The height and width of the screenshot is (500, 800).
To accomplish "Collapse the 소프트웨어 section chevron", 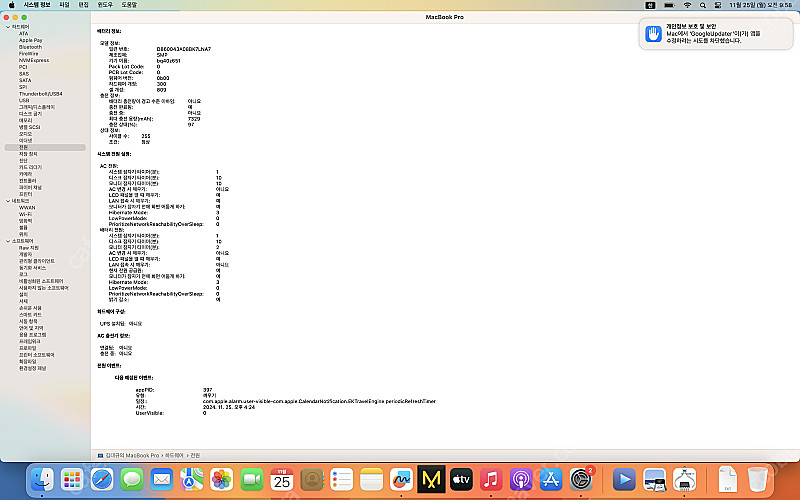I will 8,241.
